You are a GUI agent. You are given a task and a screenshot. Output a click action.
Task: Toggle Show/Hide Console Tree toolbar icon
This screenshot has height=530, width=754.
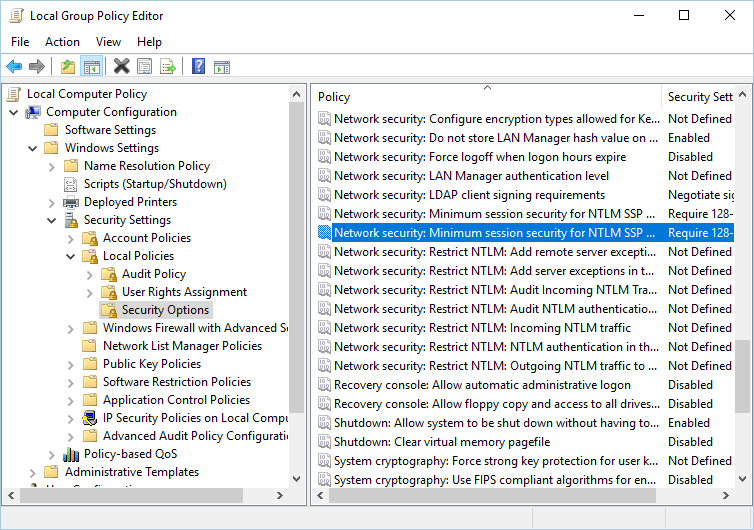coord(91,66)
